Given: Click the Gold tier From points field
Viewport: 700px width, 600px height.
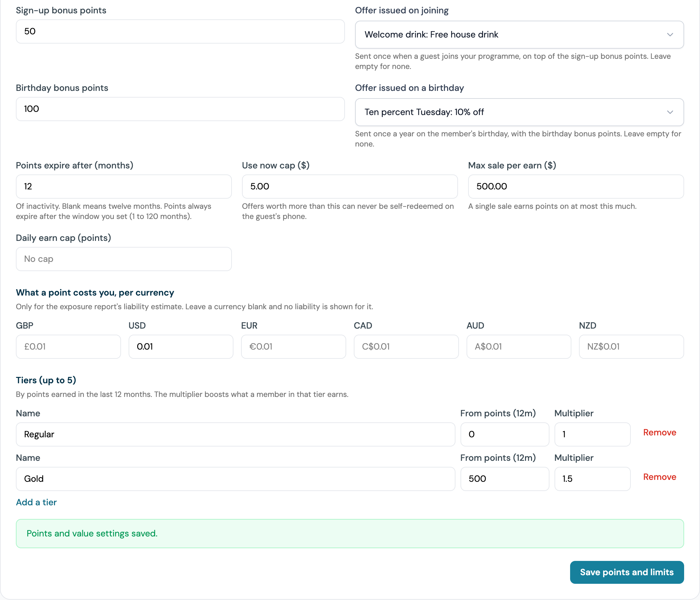Looking at the screenshot, I should pos(505,479).
